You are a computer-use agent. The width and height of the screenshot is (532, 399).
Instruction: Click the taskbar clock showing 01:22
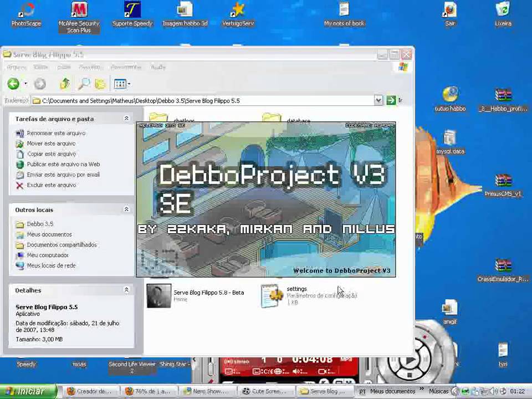(x=518, y=391)
